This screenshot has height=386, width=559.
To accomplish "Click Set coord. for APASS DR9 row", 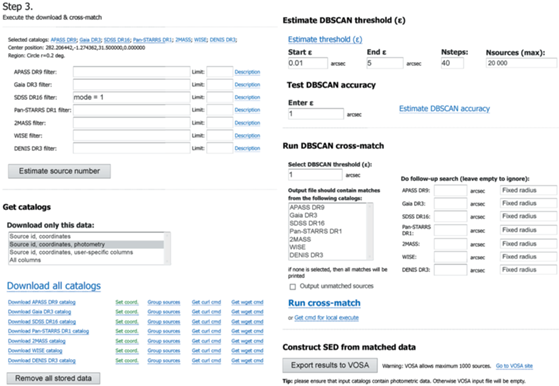I will tap(127, 302).
